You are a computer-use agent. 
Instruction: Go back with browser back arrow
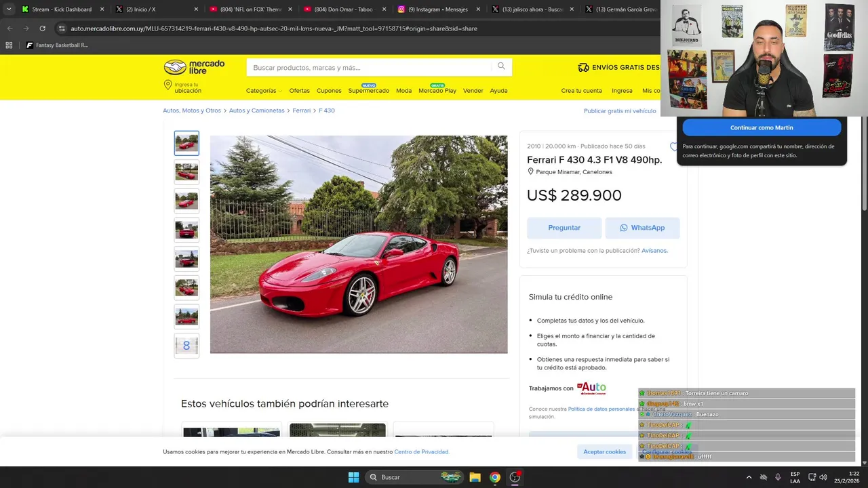coord(9,28)
